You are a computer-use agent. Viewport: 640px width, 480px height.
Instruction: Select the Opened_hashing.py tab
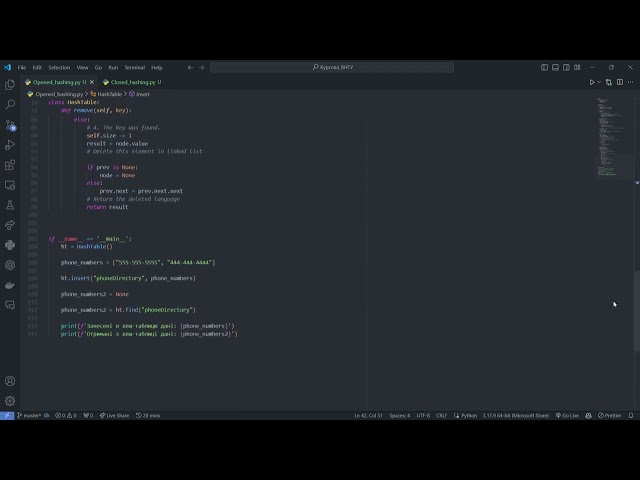tap(56, 82)
